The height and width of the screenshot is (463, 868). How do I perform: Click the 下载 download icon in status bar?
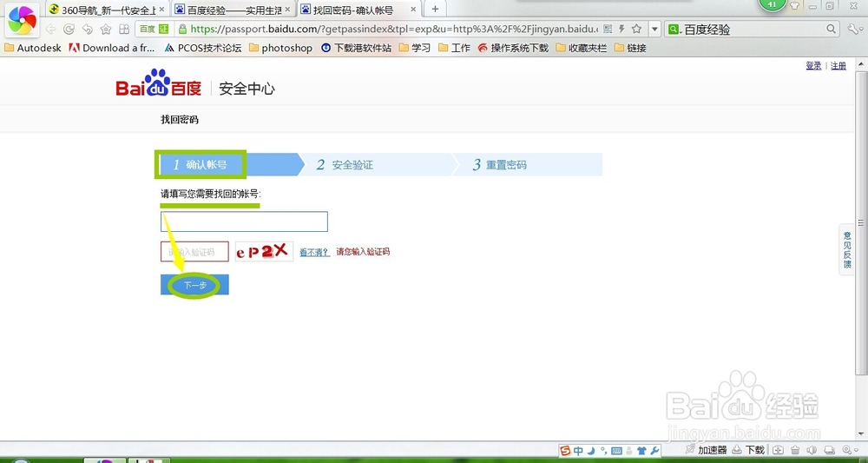point(748,450)
